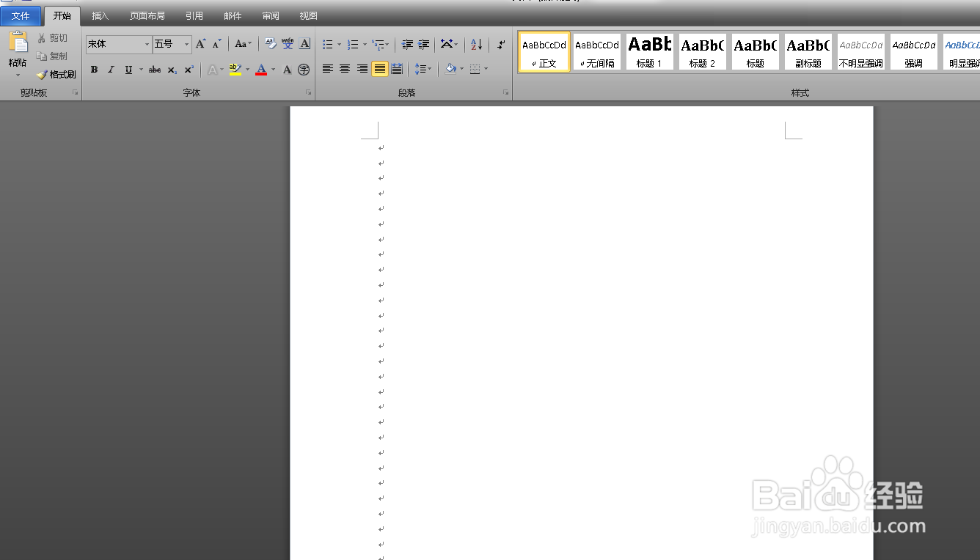980x560 pixels.
Task: Click the enclosed character (字) icon
Action: tap(304, 70)
